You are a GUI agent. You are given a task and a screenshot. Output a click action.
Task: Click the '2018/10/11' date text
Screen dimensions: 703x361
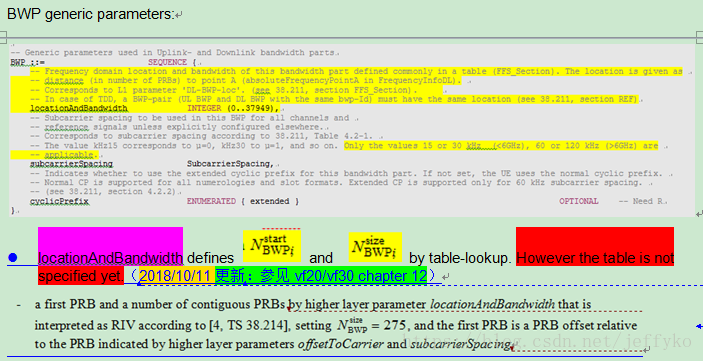point(175,276)
